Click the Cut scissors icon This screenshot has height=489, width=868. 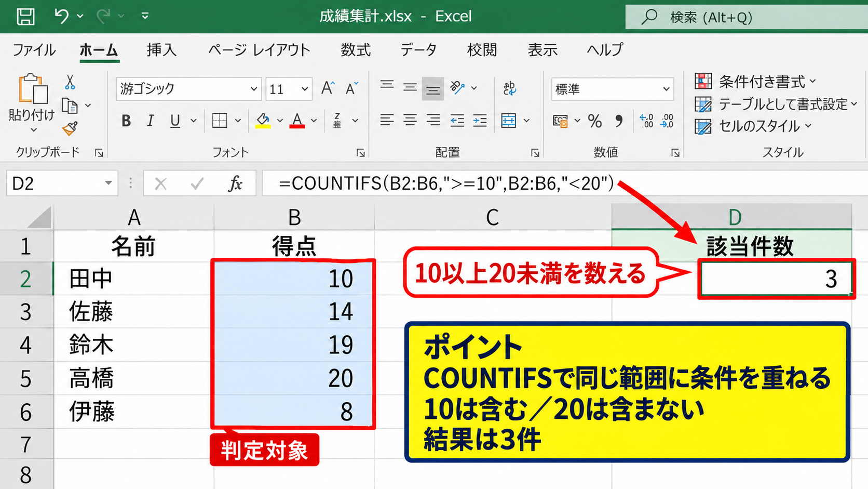point(70,82)
